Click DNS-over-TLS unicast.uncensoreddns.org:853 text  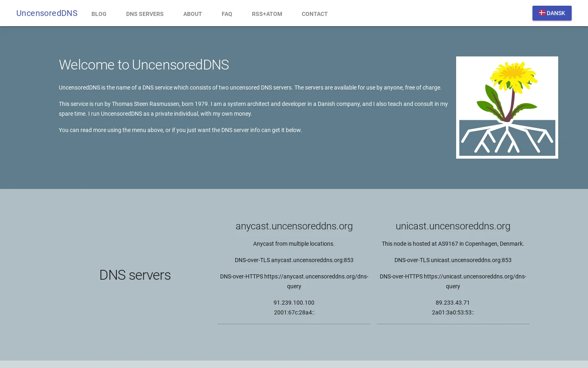point(453,260)
